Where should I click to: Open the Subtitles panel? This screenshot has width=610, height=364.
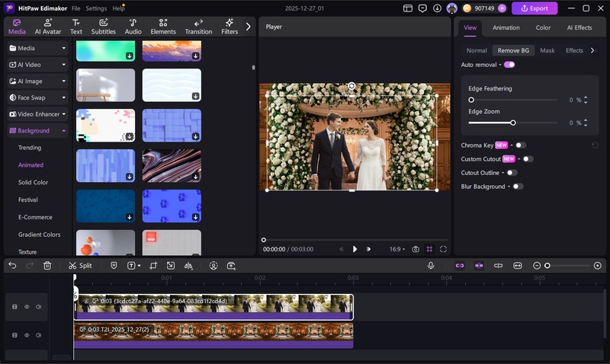[104, 27]
